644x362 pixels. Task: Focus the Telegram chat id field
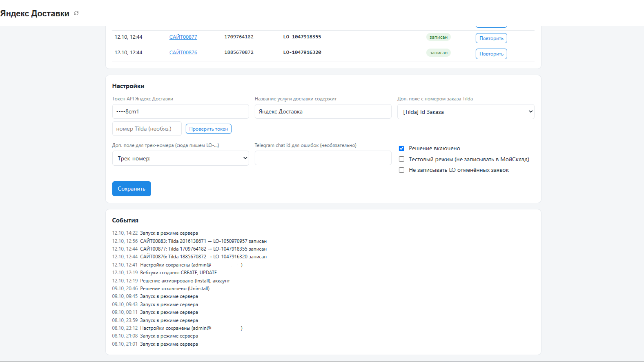(323, 158)
